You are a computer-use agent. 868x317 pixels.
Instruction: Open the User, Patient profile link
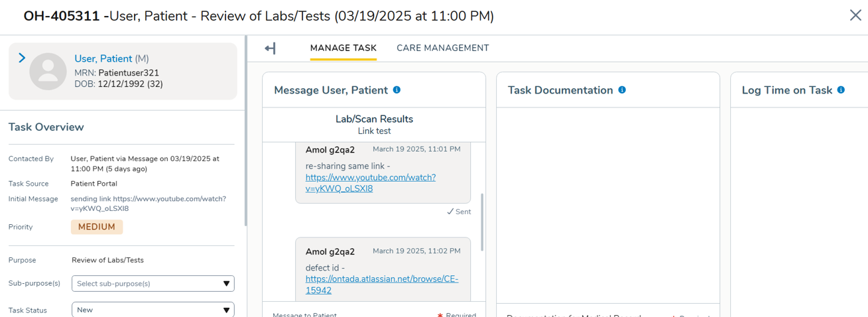coord(103,59)
